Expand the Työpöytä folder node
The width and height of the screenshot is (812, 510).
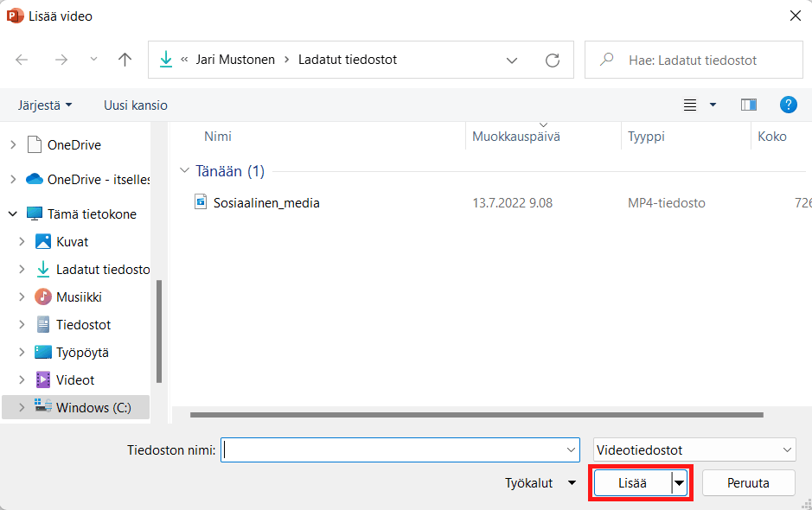tap(22, 353)
